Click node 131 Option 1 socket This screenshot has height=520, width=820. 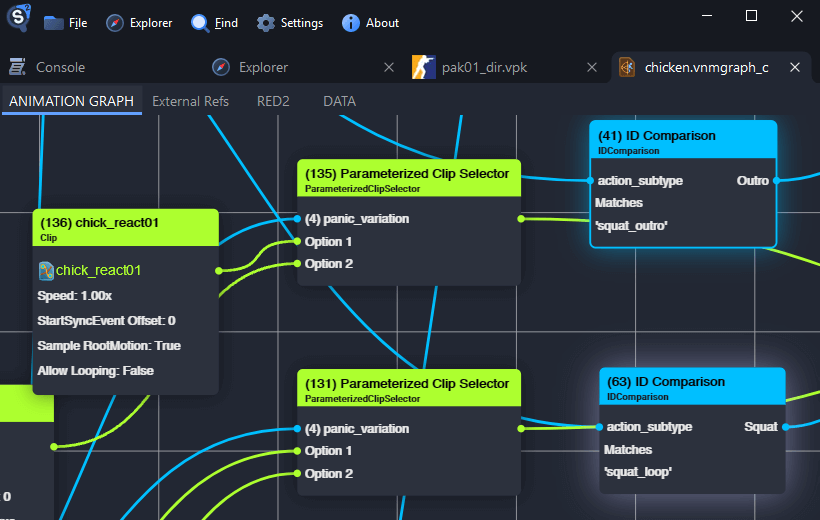pos(297,451)
